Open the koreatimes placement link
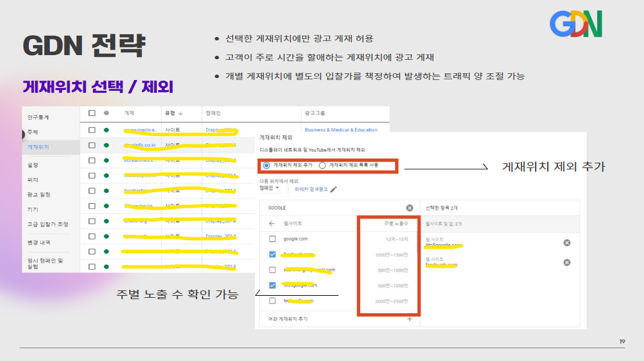Screen dimensions: 644x361 click(x=140, y=160)
